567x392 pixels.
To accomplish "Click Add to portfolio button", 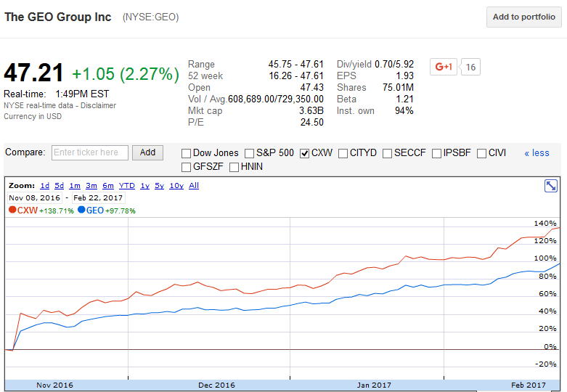I will [524, 17].
